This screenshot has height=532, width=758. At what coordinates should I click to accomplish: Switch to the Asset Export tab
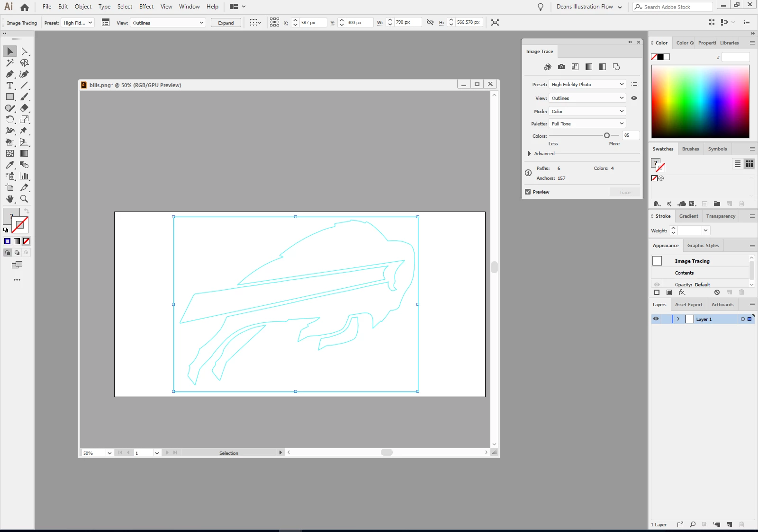pos(688,305)
